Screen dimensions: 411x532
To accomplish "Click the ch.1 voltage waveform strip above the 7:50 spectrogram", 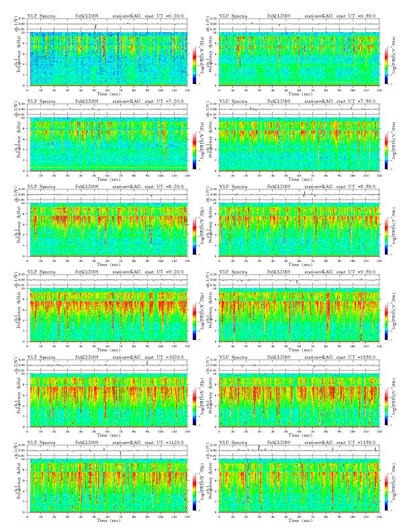I will pyautogui.click(x=299, y=109).
